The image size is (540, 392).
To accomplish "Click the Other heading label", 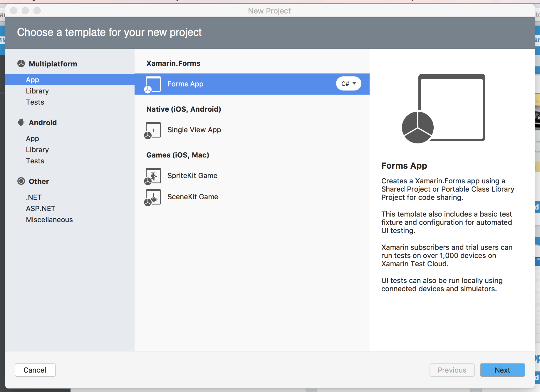I will point(39,181).
